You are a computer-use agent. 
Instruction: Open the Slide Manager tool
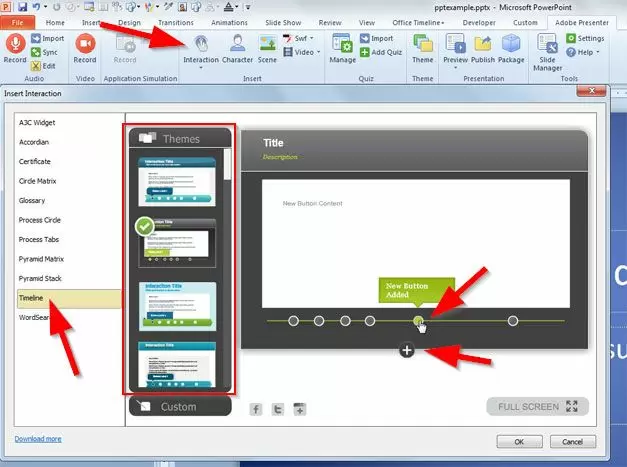pyautogui.click(x=548, y=50)
